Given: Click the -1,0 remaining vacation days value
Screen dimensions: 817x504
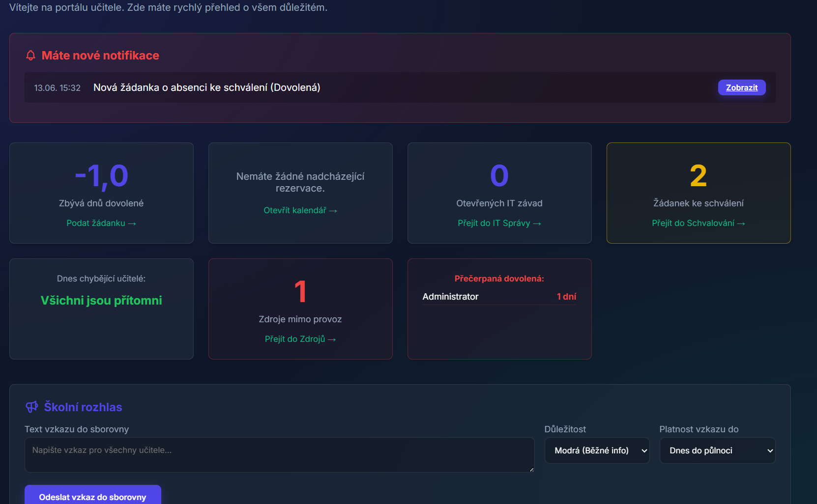Looking at the screenshot, I should 101,176.
